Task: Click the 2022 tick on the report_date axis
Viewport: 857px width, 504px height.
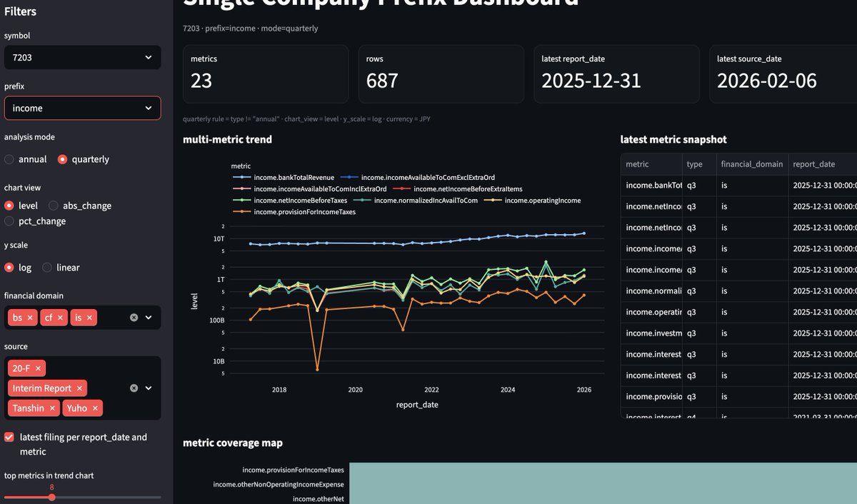Action: click(x=431, y=390)
